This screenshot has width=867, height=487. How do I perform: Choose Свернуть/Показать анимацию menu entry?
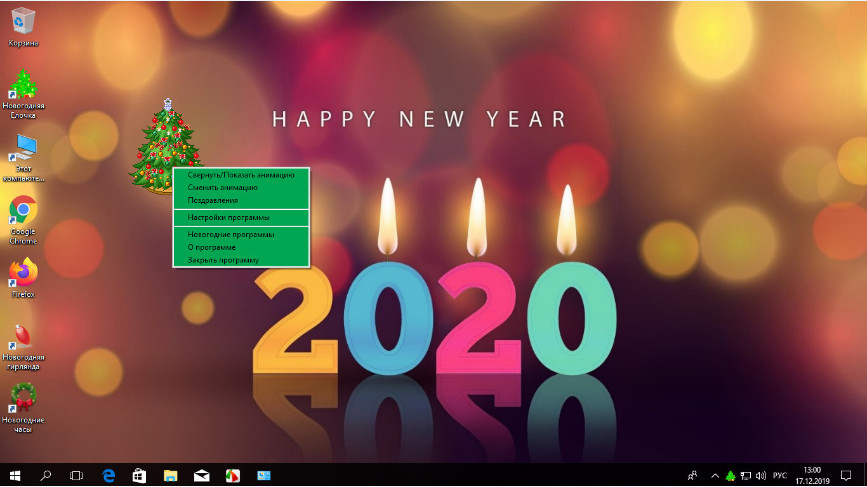point(241,175)
